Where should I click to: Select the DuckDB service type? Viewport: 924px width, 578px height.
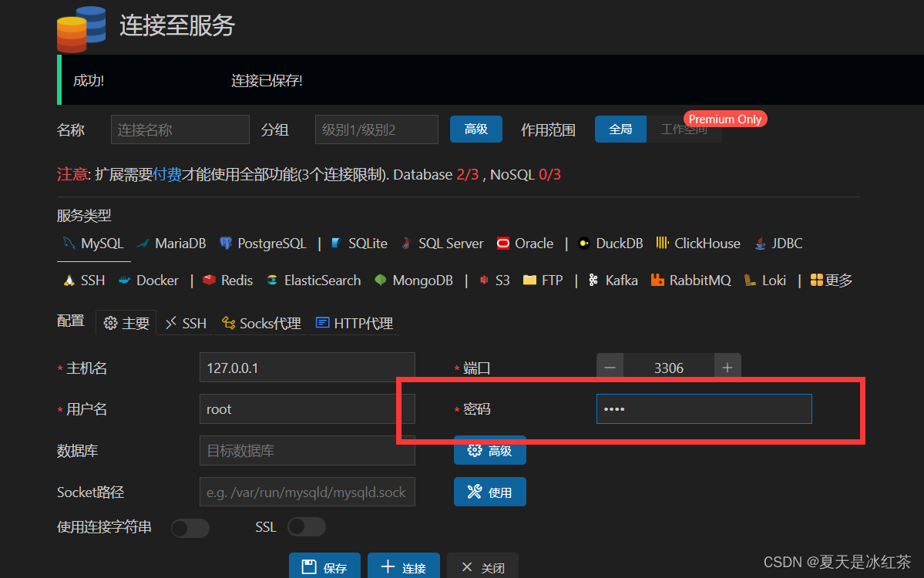coord(610,244)
